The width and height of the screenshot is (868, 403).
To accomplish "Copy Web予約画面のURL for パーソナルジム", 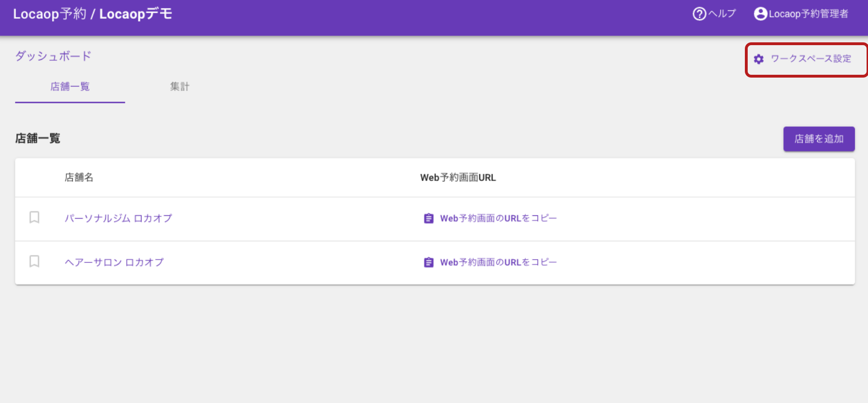I will (x=498, y=218).
